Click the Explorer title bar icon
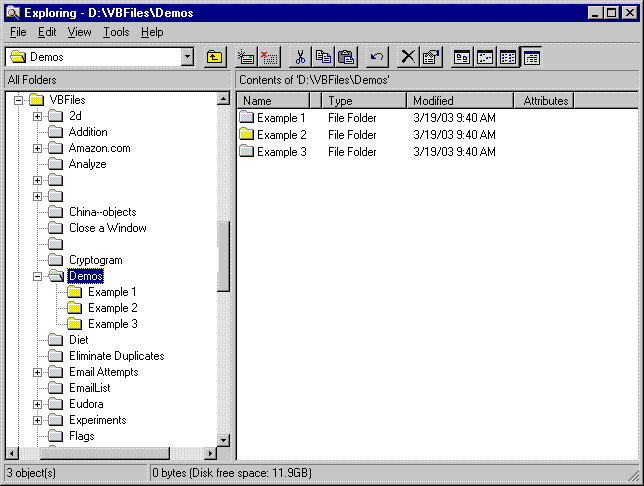The image size is (644, 486). click(13, 13)
